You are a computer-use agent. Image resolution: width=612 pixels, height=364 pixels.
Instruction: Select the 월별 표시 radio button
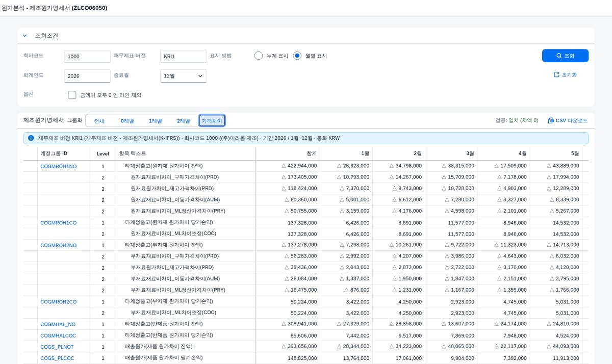297,56
